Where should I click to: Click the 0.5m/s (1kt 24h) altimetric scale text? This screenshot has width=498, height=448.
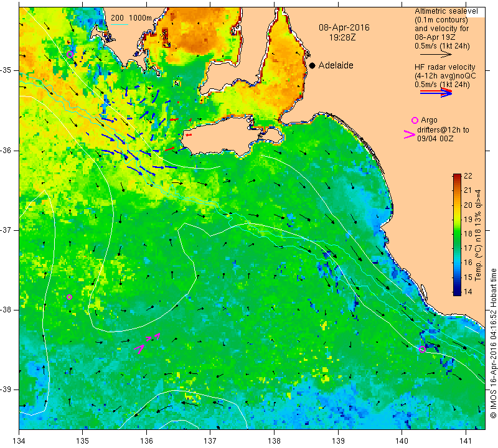(442, 46)
